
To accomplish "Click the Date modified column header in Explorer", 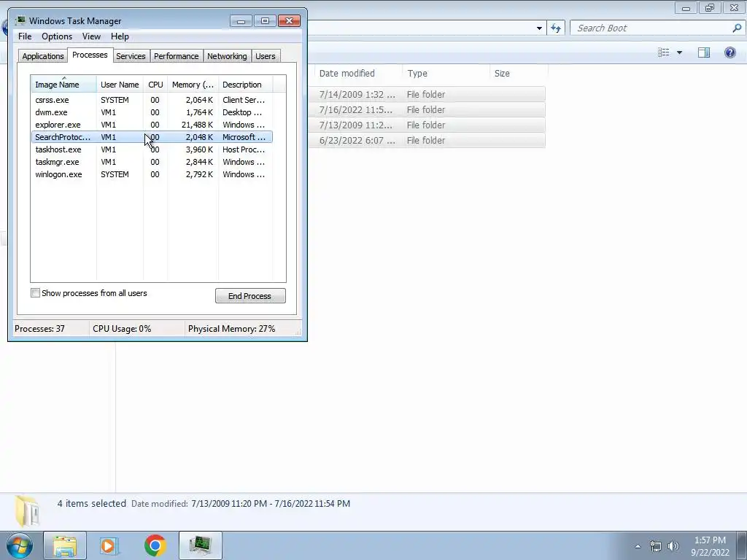I will 358,74.
